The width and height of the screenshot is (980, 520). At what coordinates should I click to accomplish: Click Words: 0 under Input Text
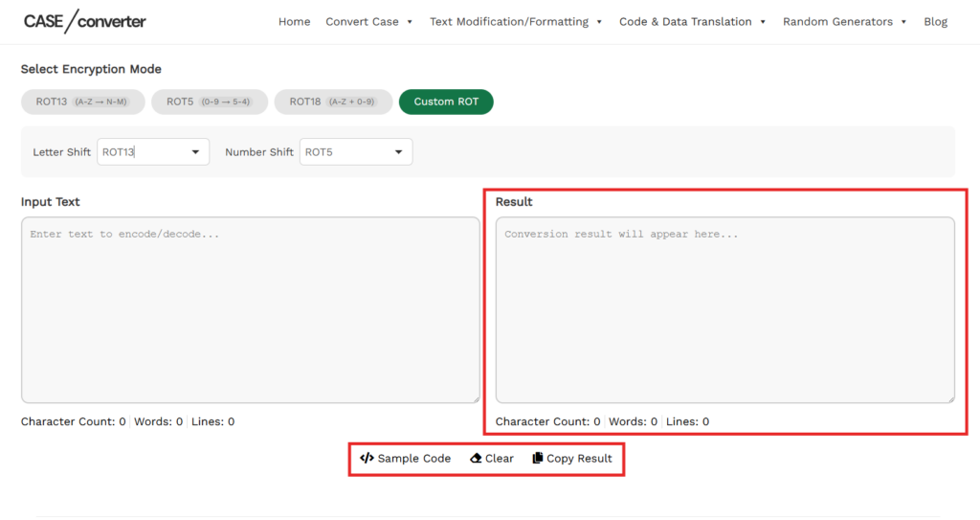158,421
